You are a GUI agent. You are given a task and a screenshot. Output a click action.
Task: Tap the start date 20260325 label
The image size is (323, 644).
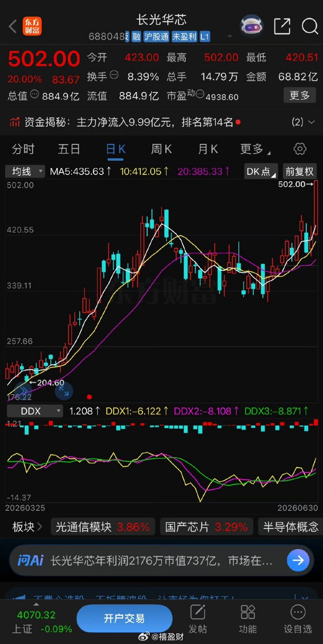click(x=25, y=508)
